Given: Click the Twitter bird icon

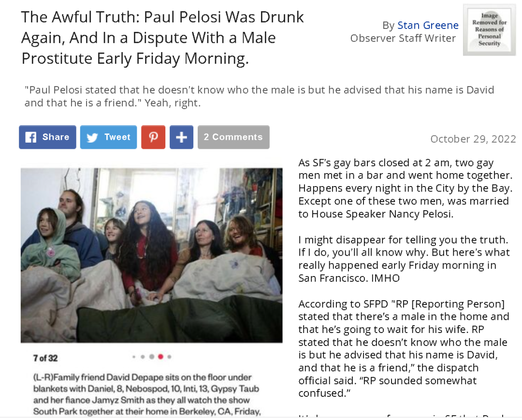Looking at the screenshot, I should (92, 137).
